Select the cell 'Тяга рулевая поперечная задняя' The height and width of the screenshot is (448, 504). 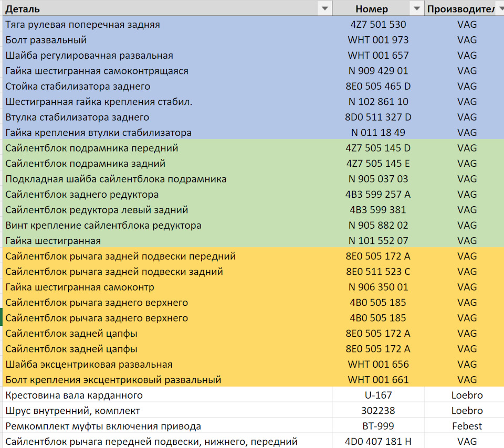[82, 24]
